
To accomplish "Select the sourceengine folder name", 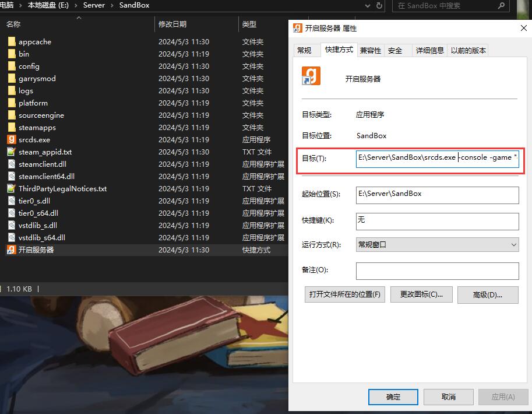I will [41, 115].
